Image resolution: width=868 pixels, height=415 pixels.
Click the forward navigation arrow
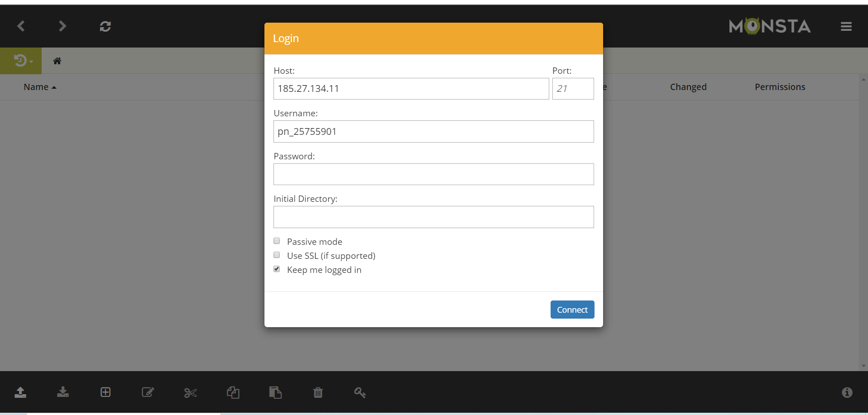[x=62, y=26]
